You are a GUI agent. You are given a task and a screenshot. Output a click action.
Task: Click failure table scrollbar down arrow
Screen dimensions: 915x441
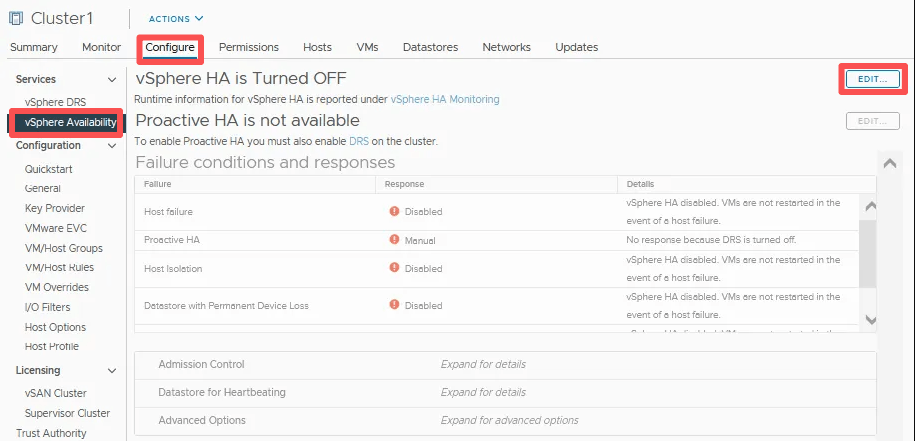click(x=870, y=320)
